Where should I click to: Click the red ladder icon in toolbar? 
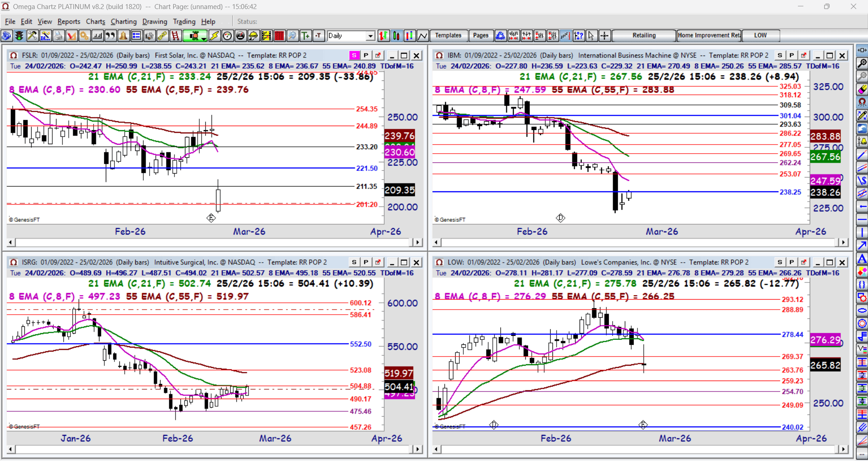click(x=175, y=36)
